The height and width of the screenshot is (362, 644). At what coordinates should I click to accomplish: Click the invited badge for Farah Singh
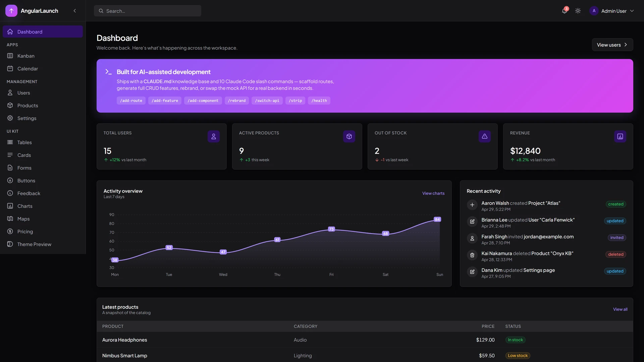(617, 238)
